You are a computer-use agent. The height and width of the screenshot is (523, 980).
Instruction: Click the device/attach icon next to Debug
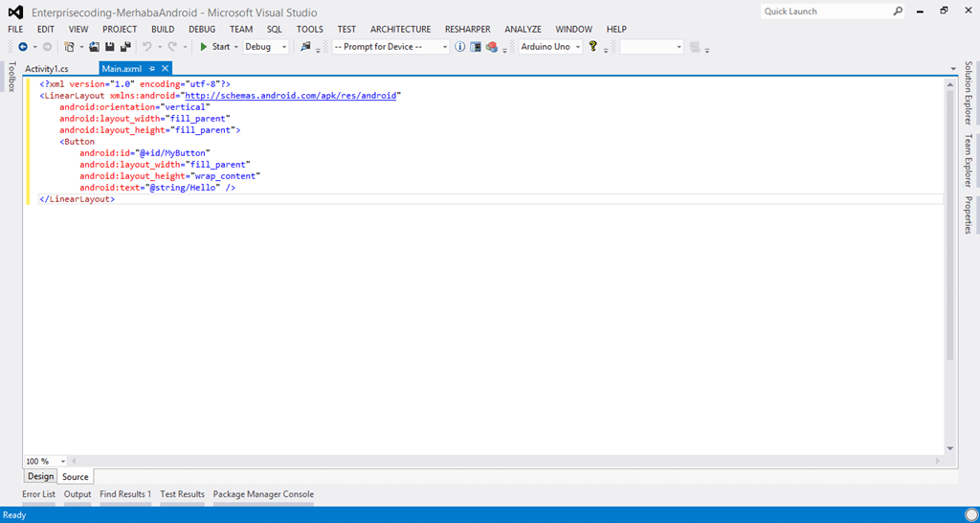coord(305,46)
